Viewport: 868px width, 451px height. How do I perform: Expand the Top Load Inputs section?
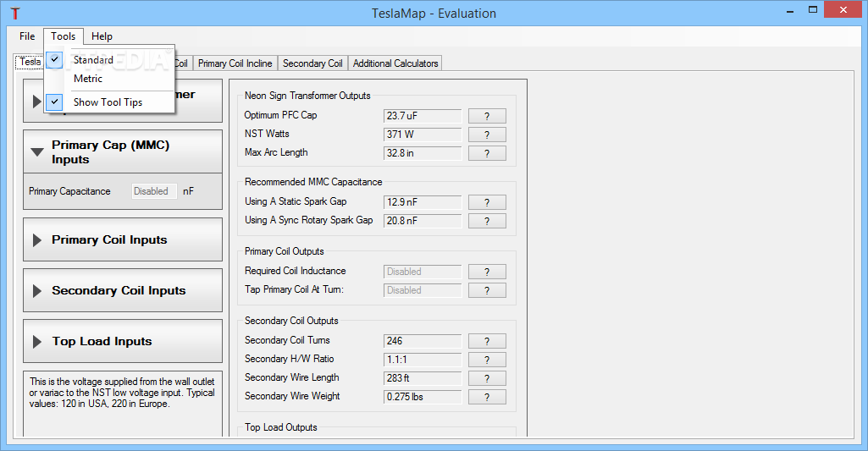pos(123,342)
